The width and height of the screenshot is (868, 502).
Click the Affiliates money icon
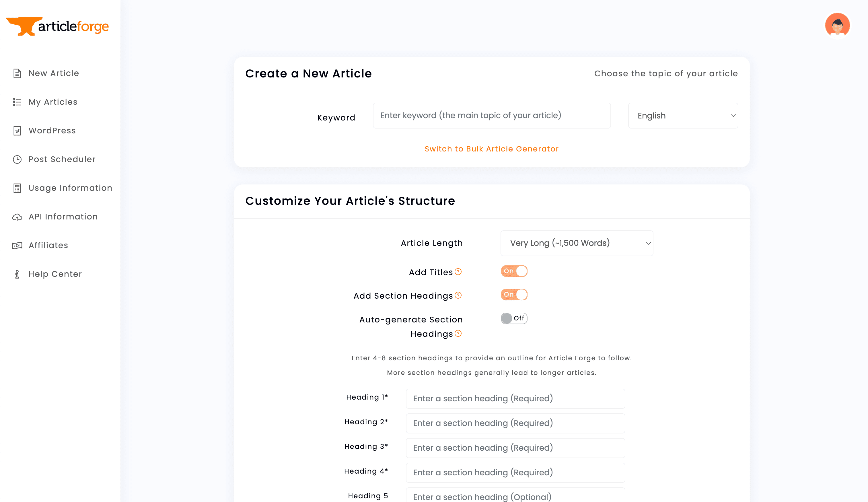tap(17, 245)
